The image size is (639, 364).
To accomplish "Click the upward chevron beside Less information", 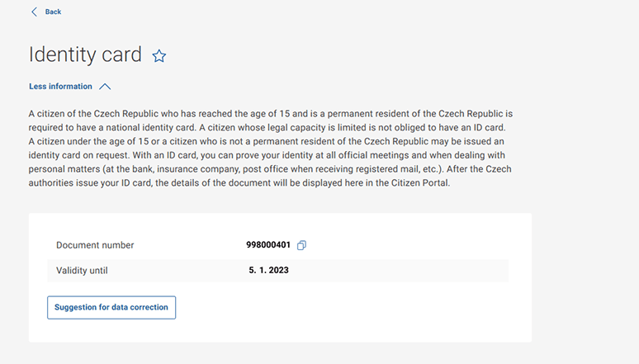I will [105, 86].
